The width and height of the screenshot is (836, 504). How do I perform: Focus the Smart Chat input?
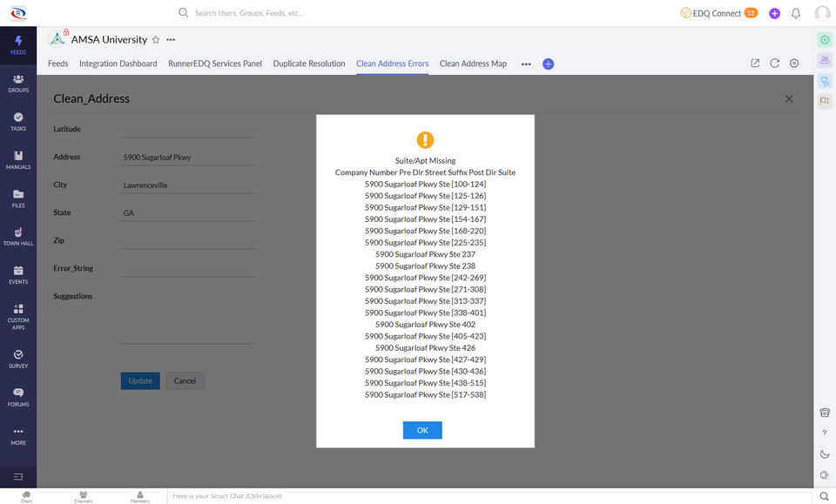pyautogui.click(x=489, y=496)
